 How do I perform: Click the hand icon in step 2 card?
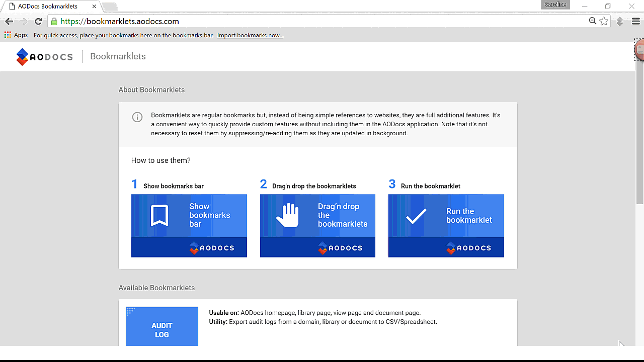[288, 215]
